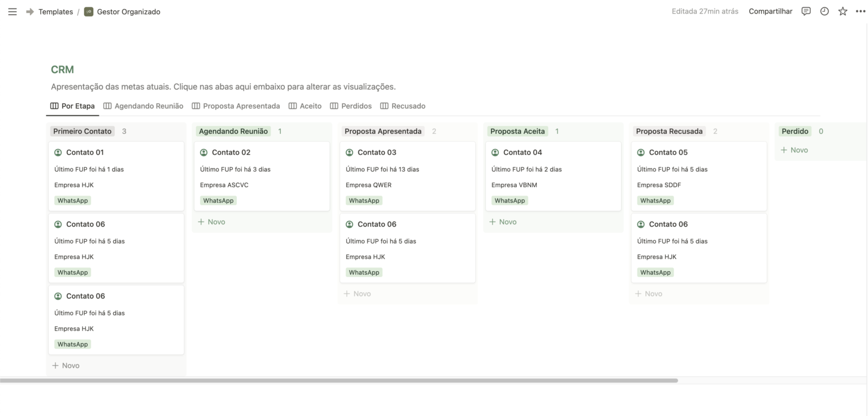Click the comments speech bubble icon

click(806, 11)
